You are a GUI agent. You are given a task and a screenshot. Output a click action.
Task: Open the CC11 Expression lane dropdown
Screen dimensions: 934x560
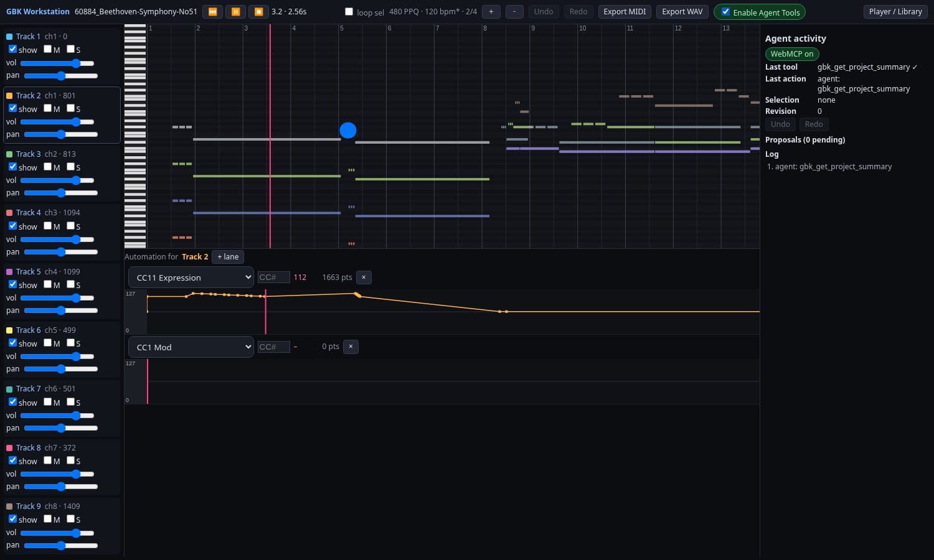pyautogui.click(x=191, y=278)
